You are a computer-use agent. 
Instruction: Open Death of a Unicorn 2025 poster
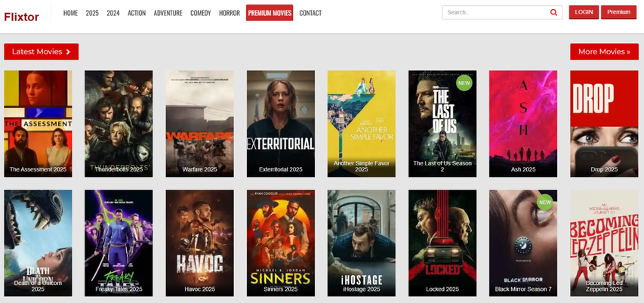[38, 243]
